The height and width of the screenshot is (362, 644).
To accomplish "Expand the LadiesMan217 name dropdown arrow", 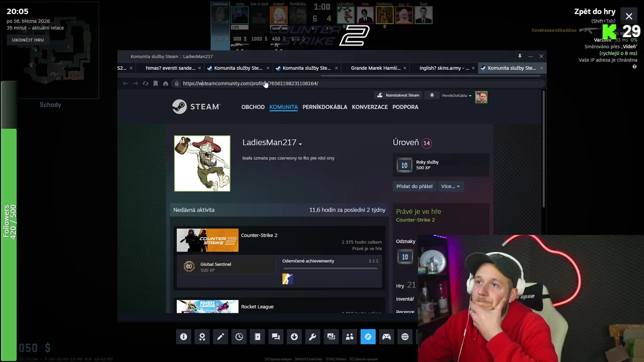I will tap(300, 144).
